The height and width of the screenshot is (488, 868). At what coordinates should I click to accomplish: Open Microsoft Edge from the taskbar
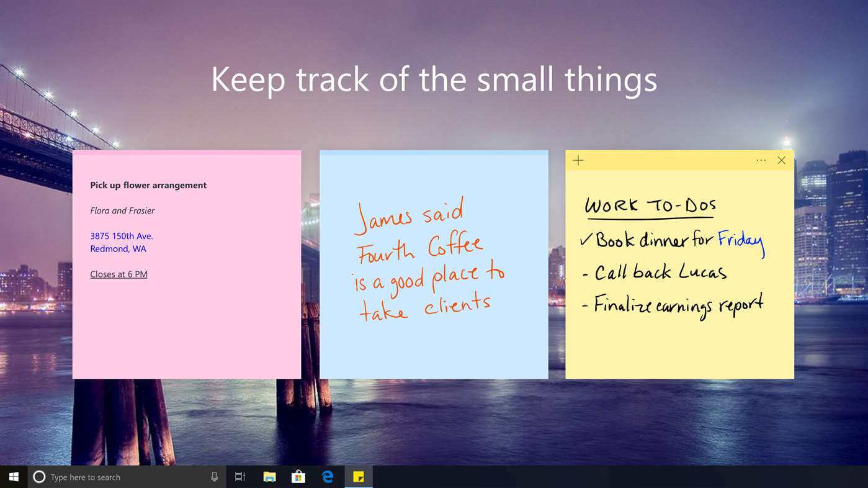[x=328, y=476]
